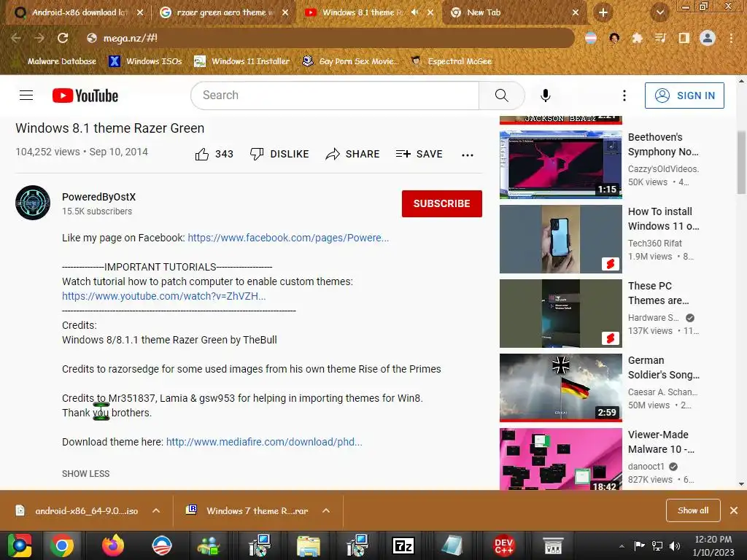Open Windows 7 theme rar download item
747x560 pixels.
pos(249,510)
